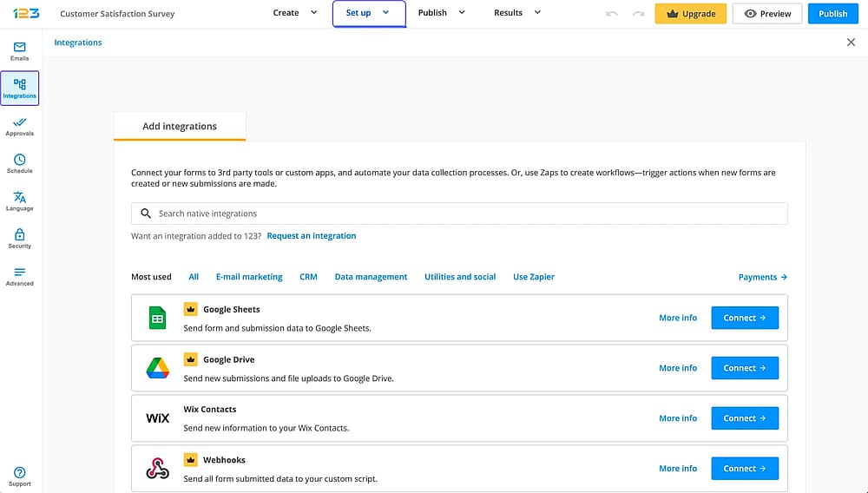Filter by CRM integrations
Image resolution: width=868 pixels, height=493 pixels.
[308, 277]
